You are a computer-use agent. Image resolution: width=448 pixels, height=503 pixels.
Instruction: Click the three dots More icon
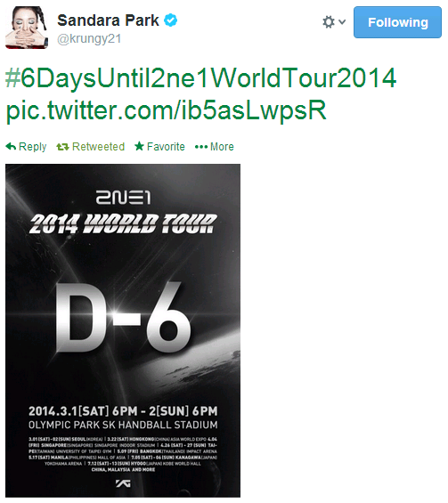pyautogui.click(x=201, y=147)
